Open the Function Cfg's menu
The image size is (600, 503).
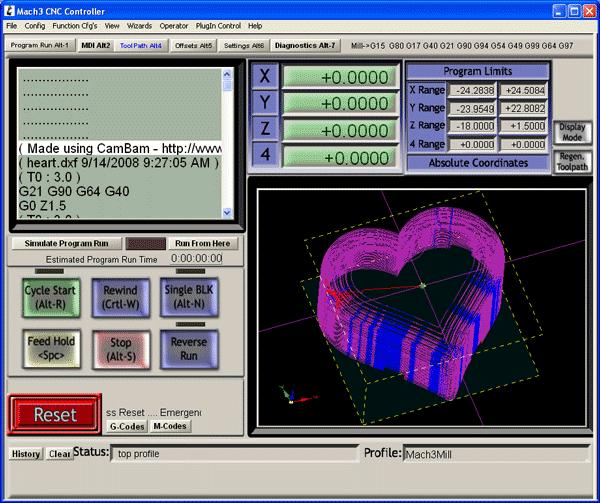(75, 26)
